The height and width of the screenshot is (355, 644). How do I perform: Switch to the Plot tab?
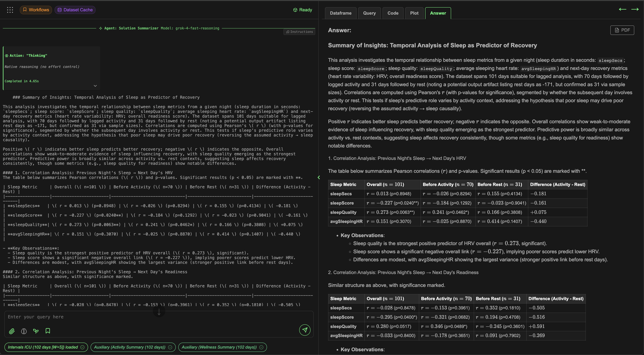coord(414,13)
